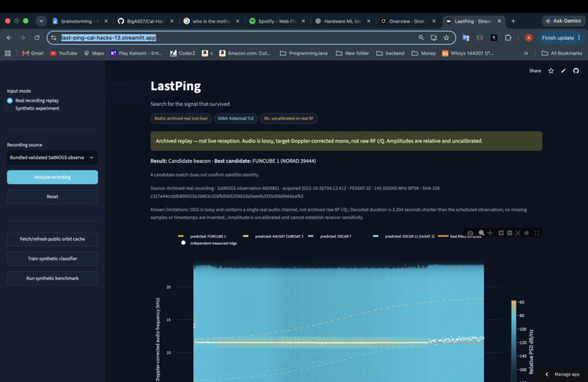Show more bookmarks with the double chevron
The height and width of the screenshot is (382, 588).
coord(526,53)
